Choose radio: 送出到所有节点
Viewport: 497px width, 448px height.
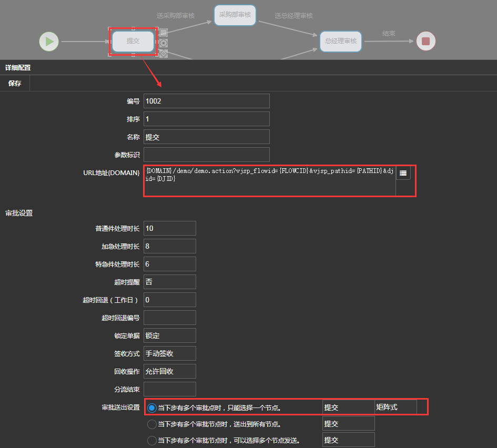tap(152, 424)
